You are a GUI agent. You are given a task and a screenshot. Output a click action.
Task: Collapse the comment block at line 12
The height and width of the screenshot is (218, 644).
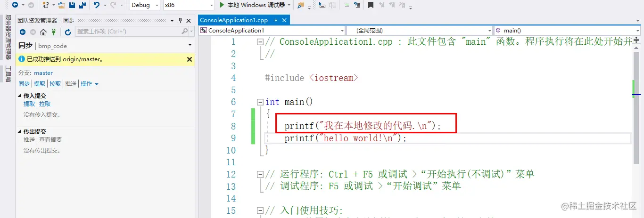(260, 175)
